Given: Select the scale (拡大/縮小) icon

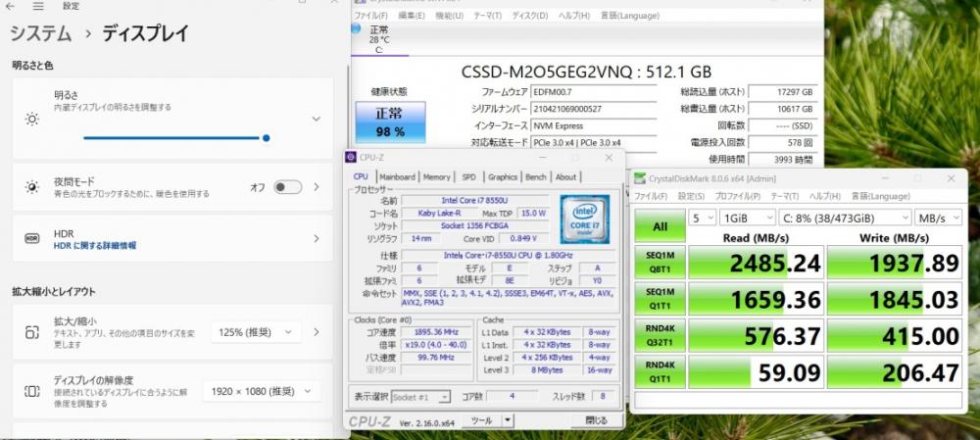Looking at the screenshot, I should (32, 332).
